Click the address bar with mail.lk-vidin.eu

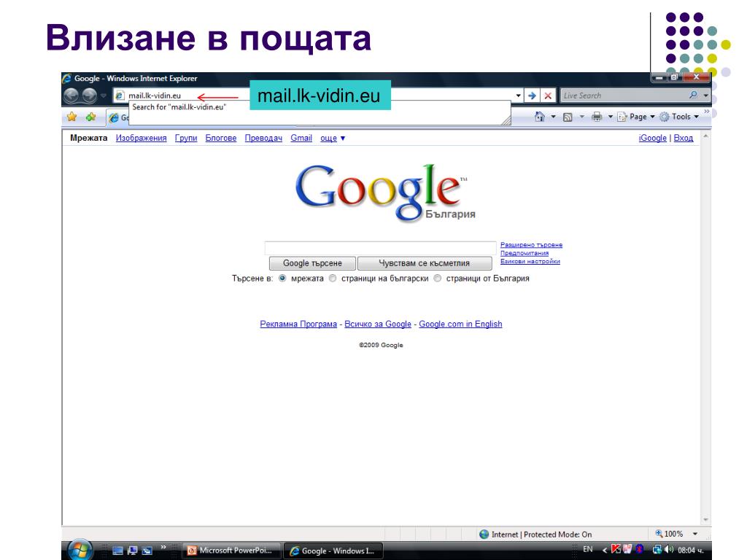314,96
